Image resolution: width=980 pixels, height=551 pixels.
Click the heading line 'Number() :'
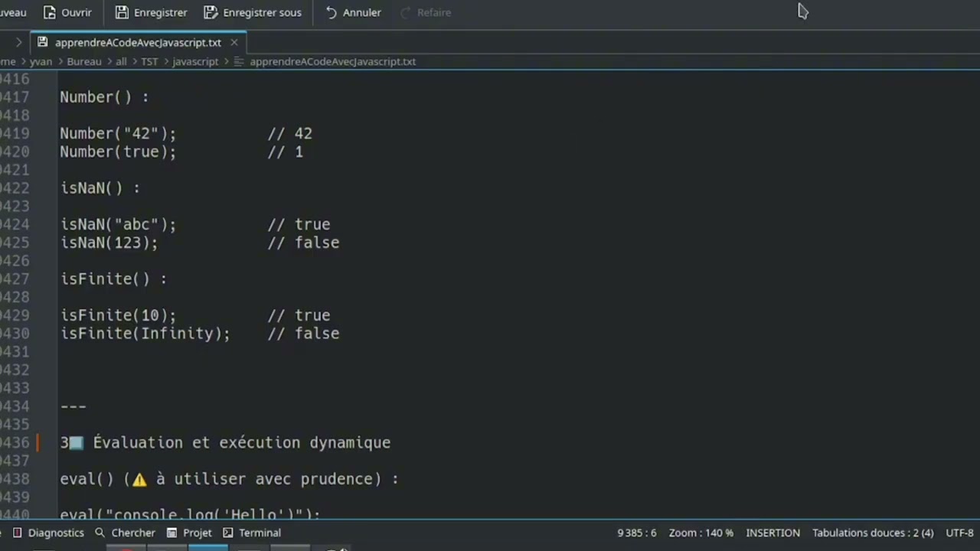pyautogui.click(x=104, y=97)
